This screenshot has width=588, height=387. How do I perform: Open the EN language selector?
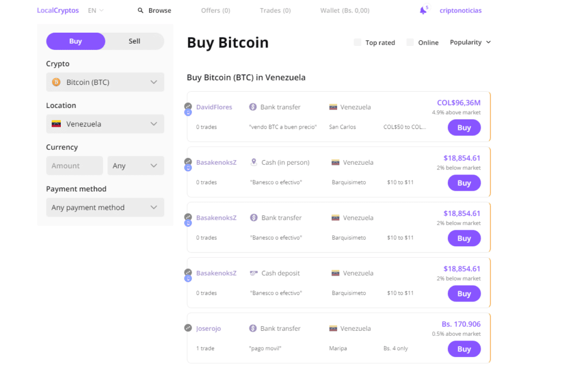[95, 10]
